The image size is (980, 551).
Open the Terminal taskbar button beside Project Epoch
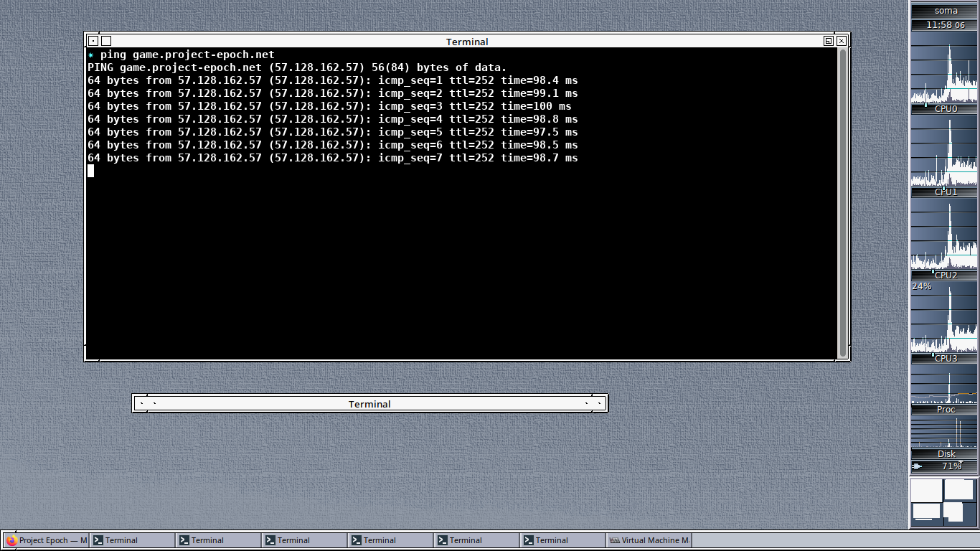(x=132, y=540)
